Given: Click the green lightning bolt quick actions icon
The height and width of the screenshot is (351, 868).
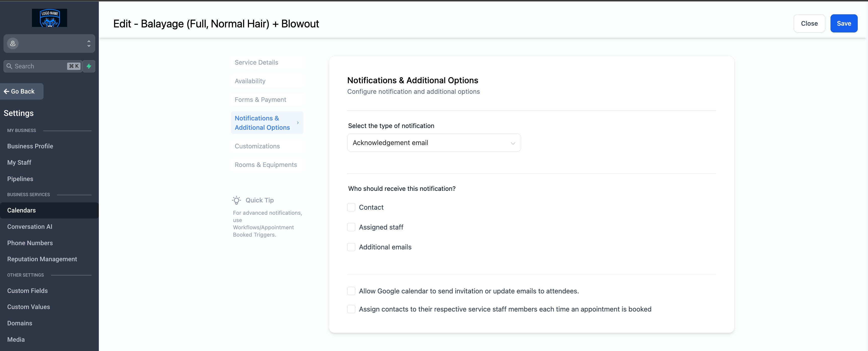Looking at the screenshot, I should point(89,66).
